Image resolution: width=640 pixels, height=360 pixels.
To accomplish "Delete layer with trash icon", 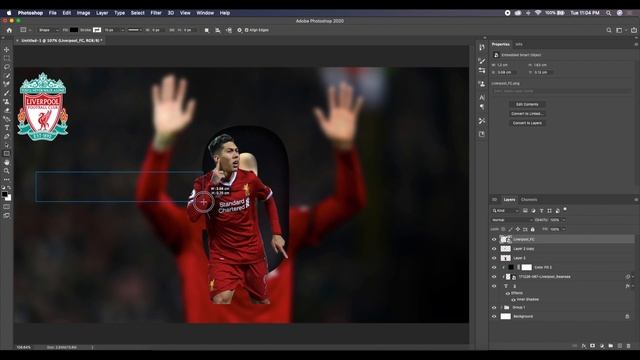I will (x=629, y=346).
